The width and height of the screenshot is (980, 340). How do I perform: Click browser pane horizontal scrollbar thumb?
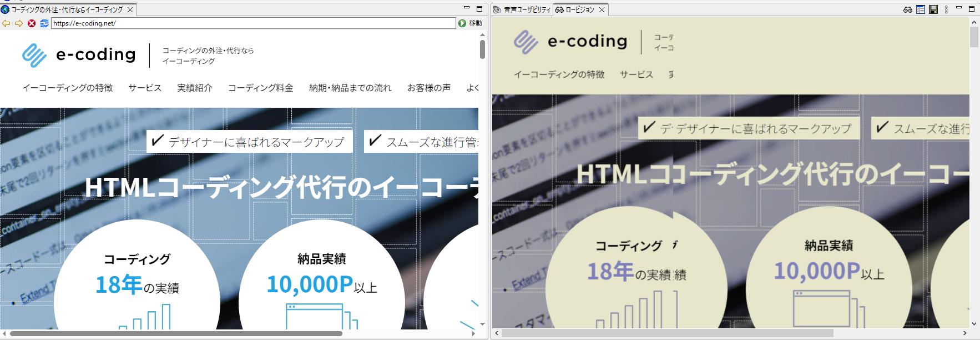pos(176,333)
